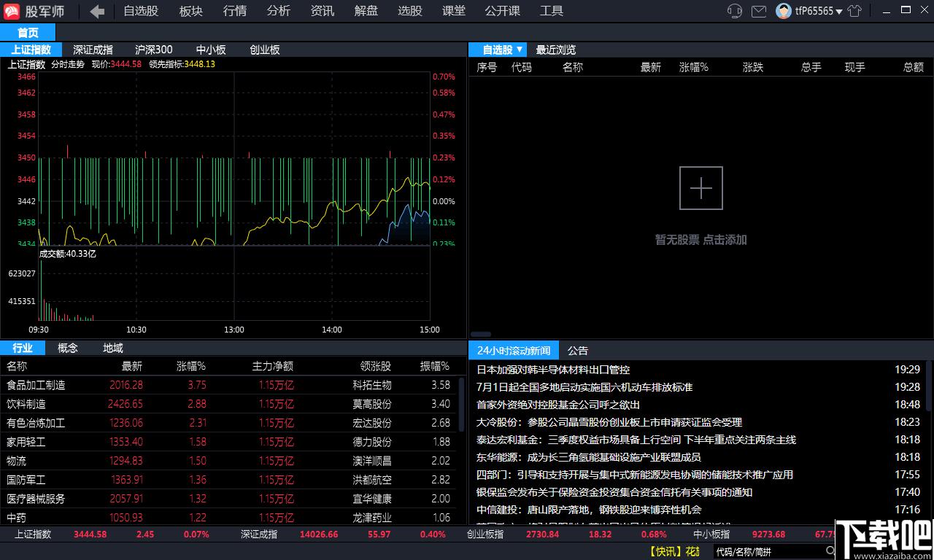Screen dimensions: 934x560
Task: Click 暂无股票 点击添加 text
Action: [700, 239]
